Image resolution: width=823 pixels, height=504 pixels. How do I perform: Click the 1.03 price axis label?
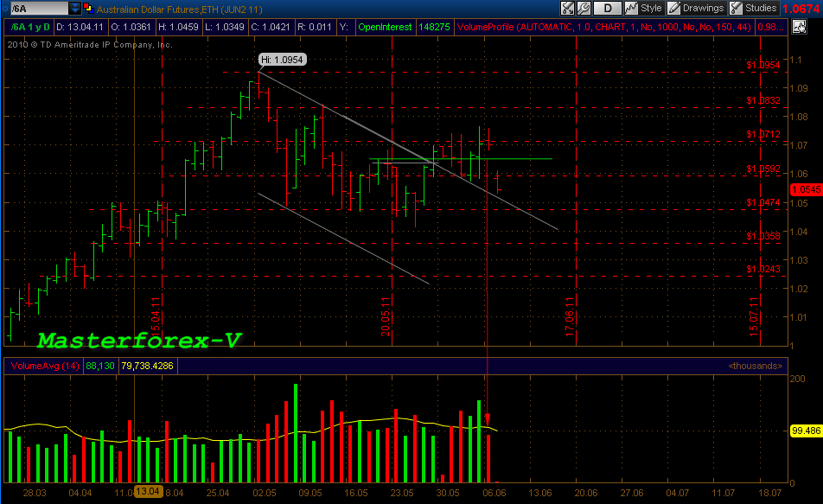799,260
